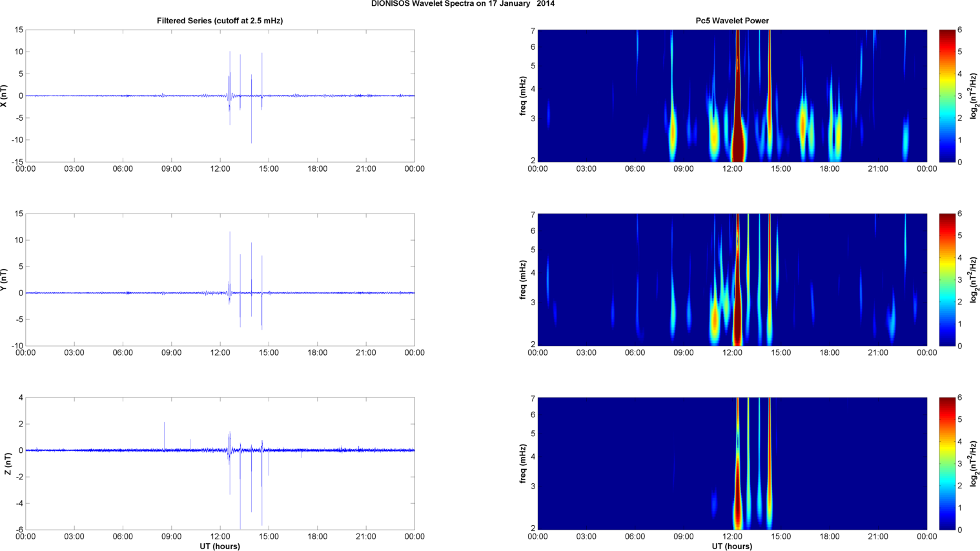The image size is (980, 551).
Task: Click the 12:00 tick under the X (nT) series
Action: tap(220, 169)
